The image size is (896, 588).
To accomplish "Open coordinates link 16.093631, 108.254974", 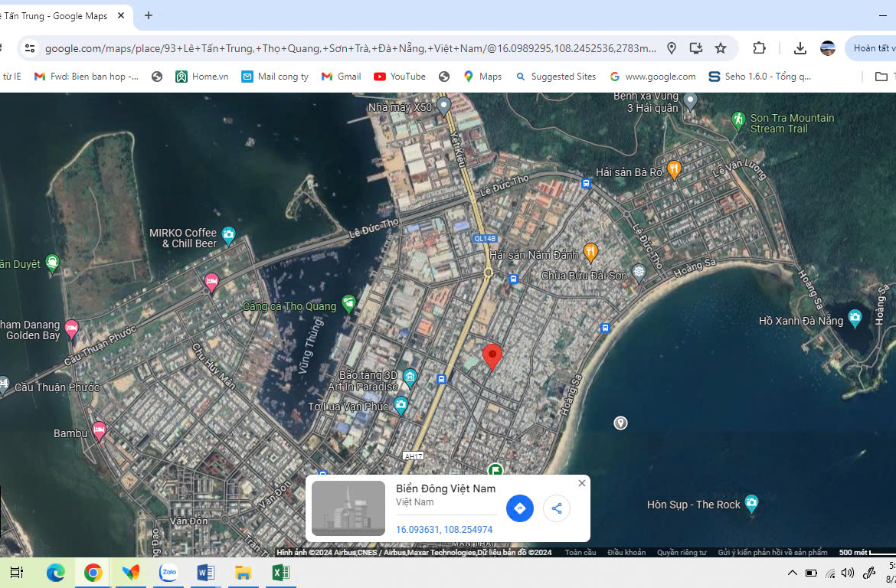I will click(x=444, y=530).
